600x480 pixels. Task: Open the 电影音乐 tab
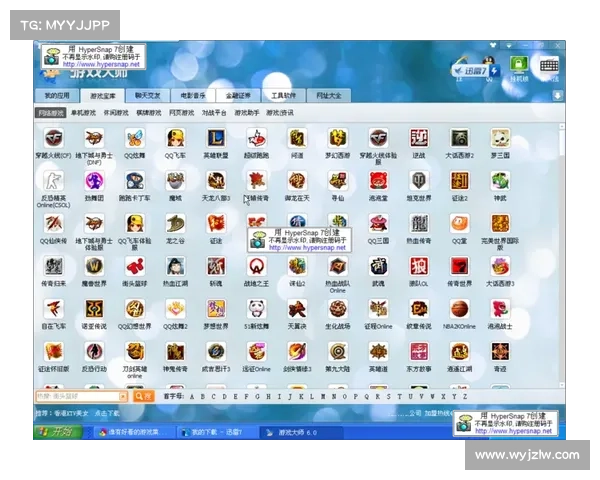tap(193, 95)
